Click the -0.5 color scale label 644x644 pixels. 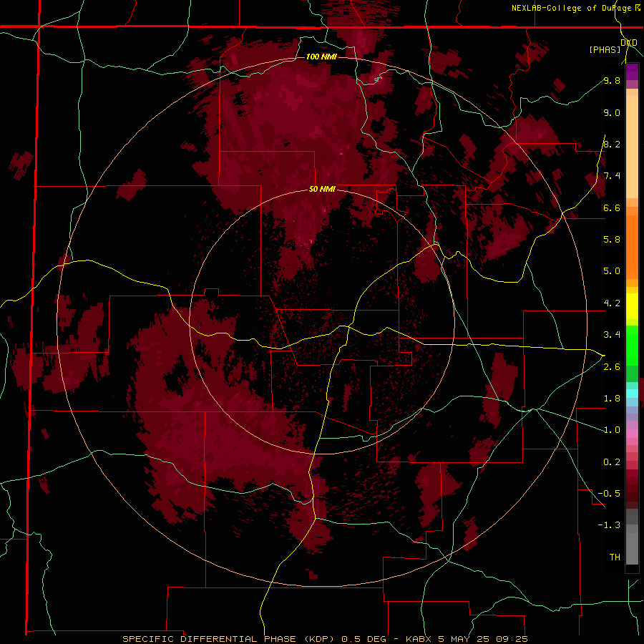609,494
